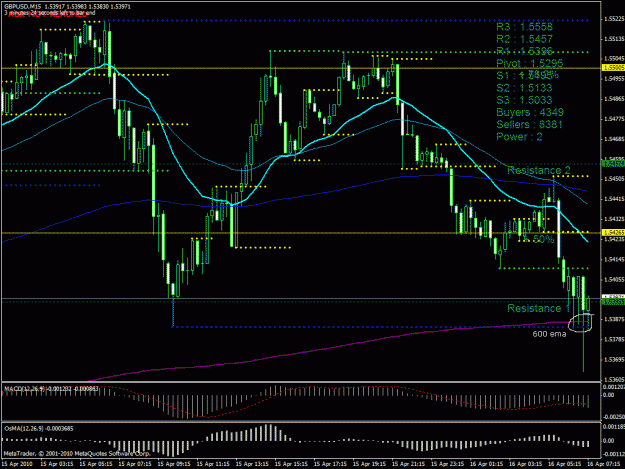The image size is (625, 469).
Task: Click the 1.54775 price axis label
Action: tap(614, 119)
